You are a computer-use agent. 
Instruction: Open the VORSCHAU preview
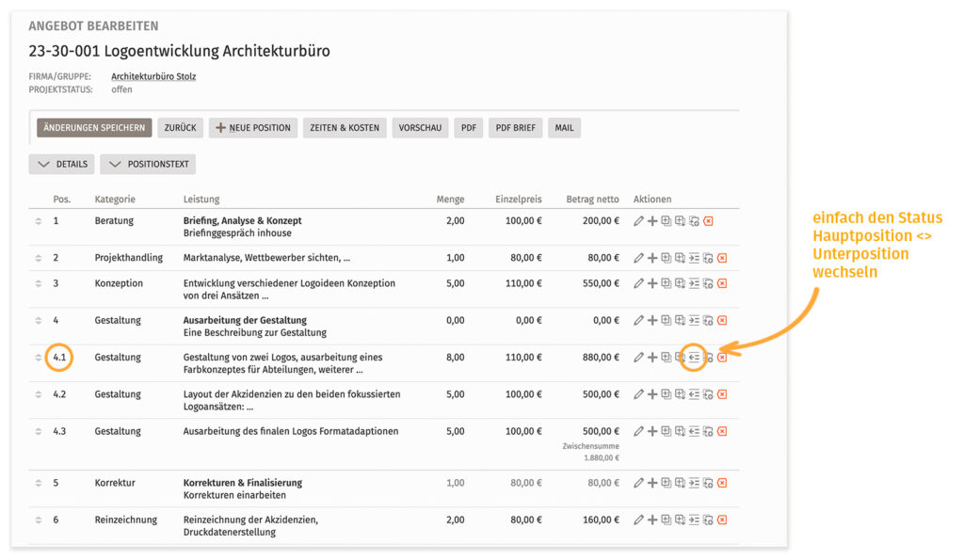point(420,128)
